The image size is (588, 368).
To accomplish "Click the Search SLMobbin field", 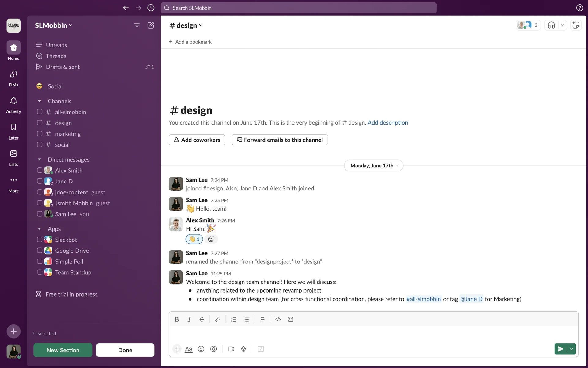I will [299, 8].
